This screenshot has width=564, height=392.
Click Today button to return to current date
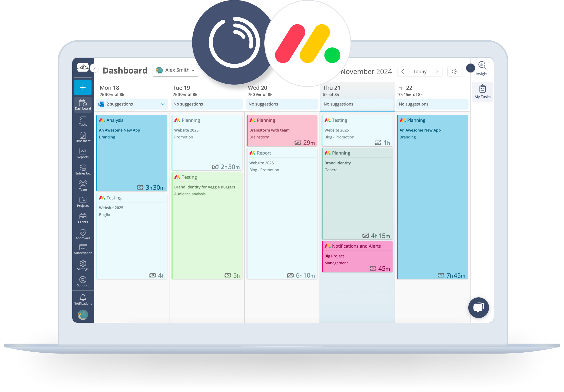point(420,72)
